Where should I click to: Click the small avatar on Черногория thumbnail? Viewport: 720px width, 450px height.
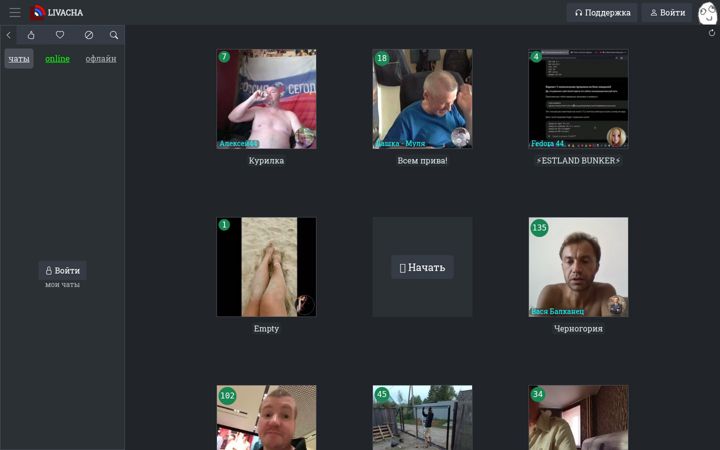click(617, 305)
